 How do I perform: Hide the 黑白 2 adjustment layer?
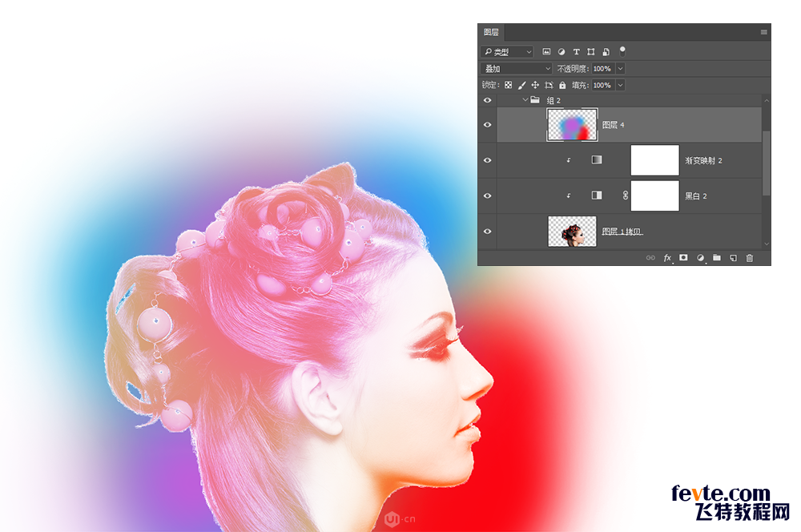487,195
